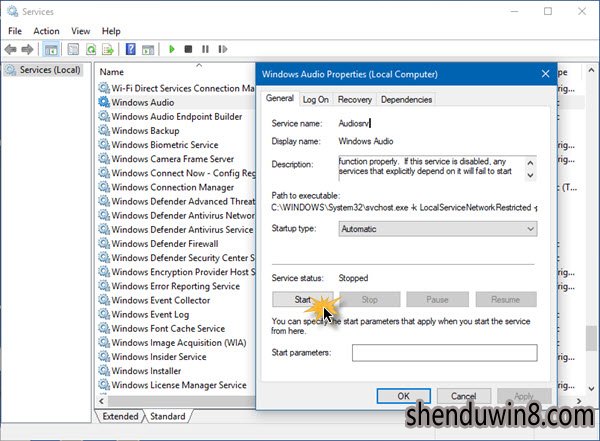The width and height of the screenshot is (600, 441).
Task: Switch to the Extended view tab
Action: [120, 416]
